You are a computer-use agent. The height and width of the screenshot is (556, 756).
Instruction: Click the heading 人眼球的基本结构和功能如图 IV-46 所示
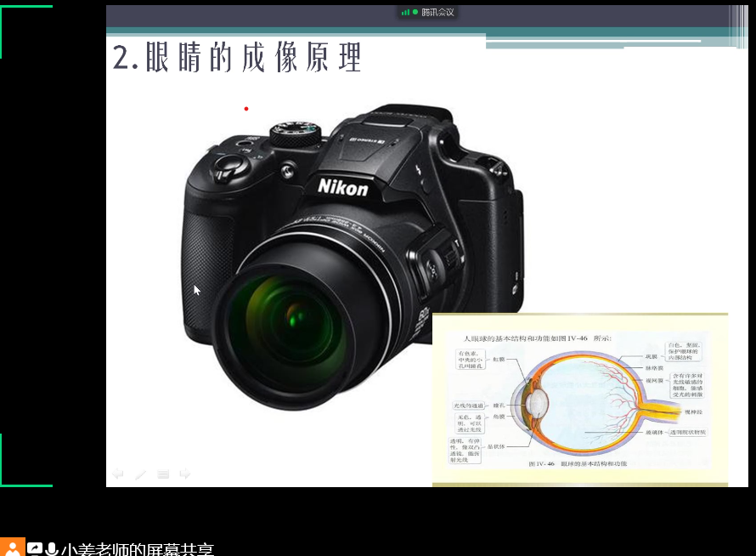(538, 338)
